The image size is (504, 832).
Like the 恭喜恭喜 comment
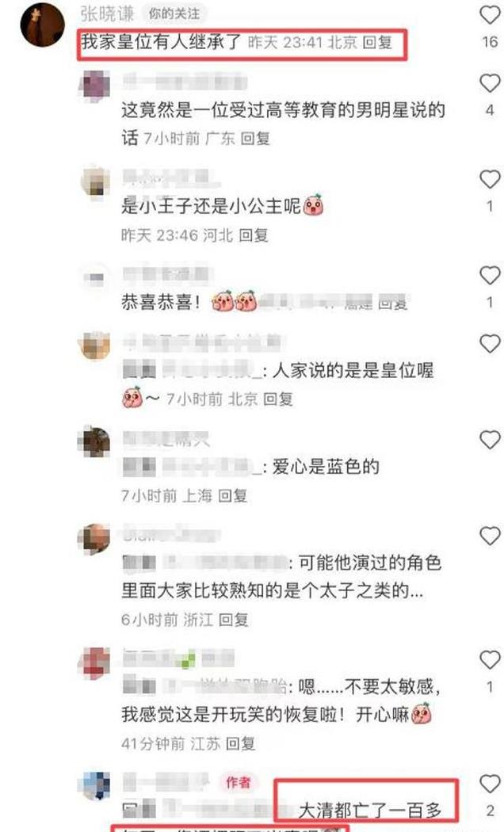pos(490,276)
